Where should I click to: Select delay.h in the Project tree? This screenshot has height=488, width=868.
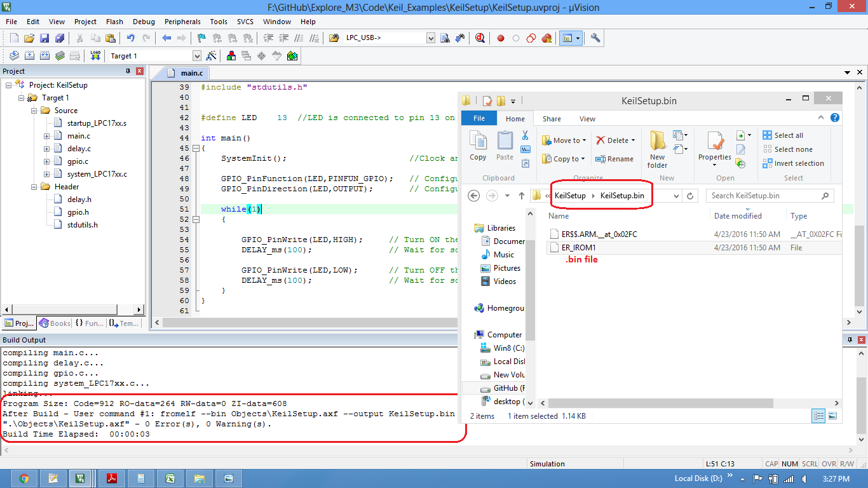point(79,200)
